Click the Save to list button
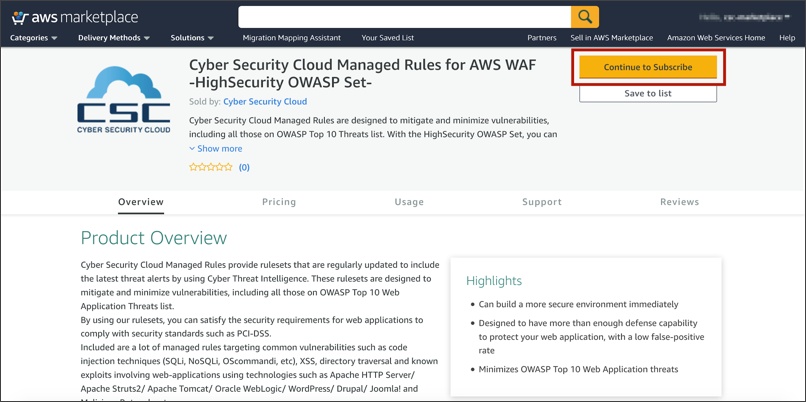The height and width of the screenshot is (402, 806). point(648,93)
